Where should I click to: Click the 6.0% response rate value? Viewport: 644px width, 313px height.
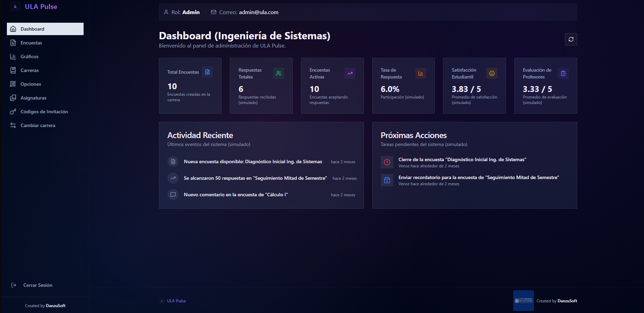tap(390, 89)
